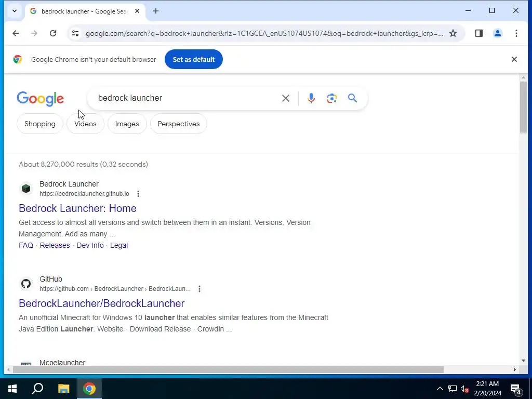Bookmark this page with star icon

click(x=453, y=33)
